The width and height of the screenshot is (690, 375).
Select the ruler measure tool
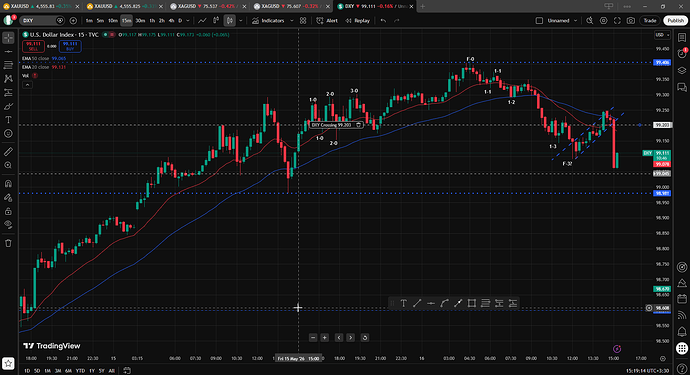tap(8, 152)
